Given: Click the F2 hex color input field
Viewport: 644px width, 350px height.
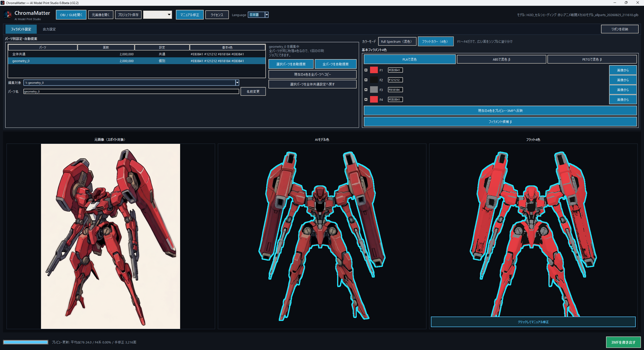Looking at the screenshot, I should [395, 80].
